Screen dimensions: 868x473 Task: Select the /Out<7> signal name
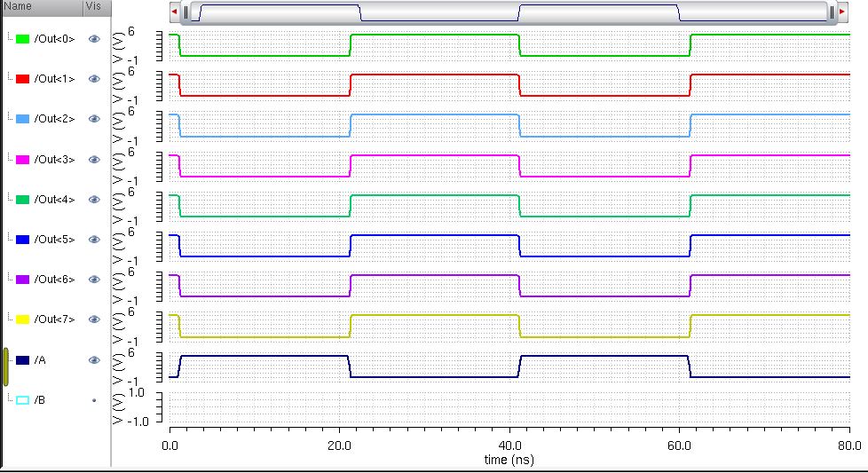coord(54,319)
